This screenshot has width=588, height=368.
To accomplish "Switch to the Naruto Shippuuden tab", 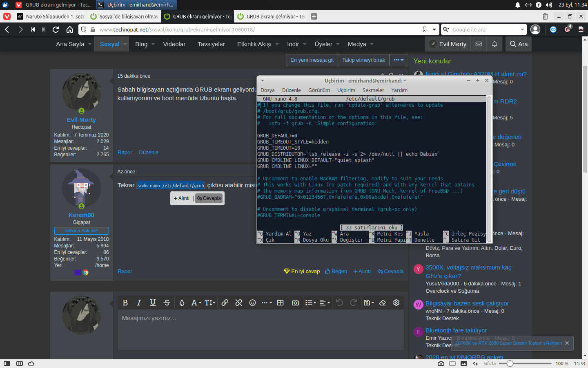I will 51,16.
